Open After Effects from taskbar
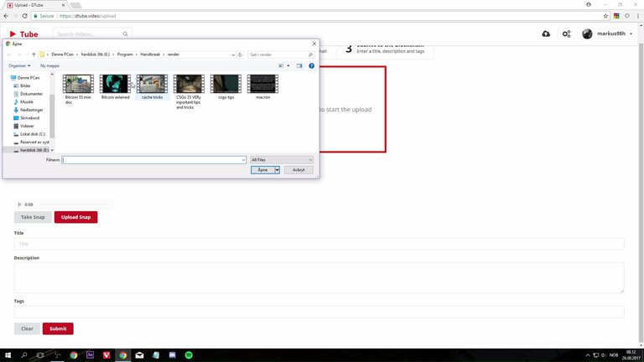 coord(90,355)
